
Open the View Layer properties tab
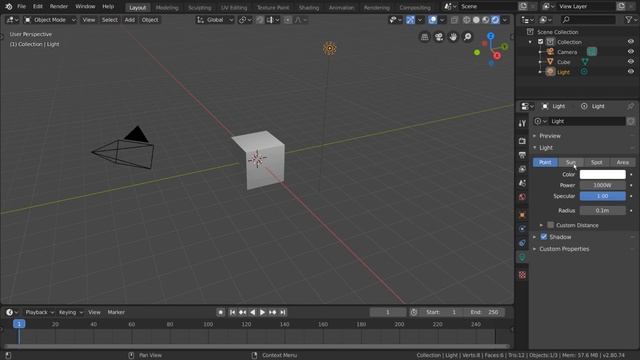tap(522, 169)
